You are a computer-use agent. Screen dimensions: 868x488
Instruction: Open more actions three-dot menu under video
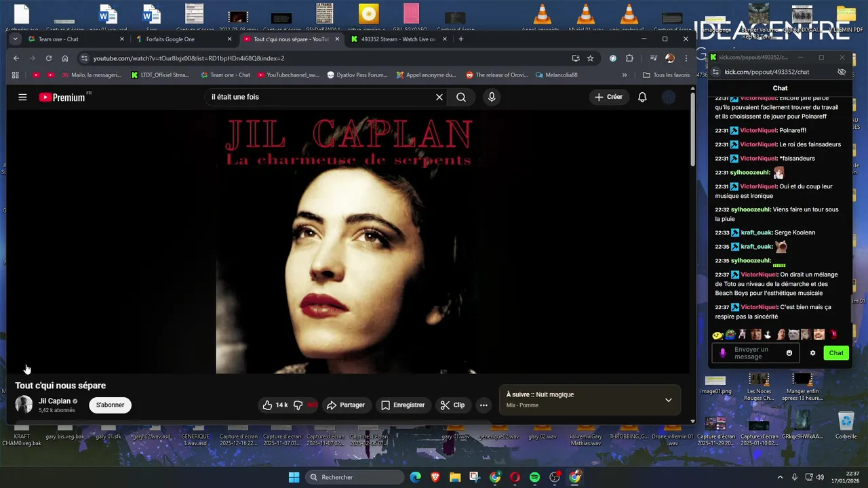484,405
